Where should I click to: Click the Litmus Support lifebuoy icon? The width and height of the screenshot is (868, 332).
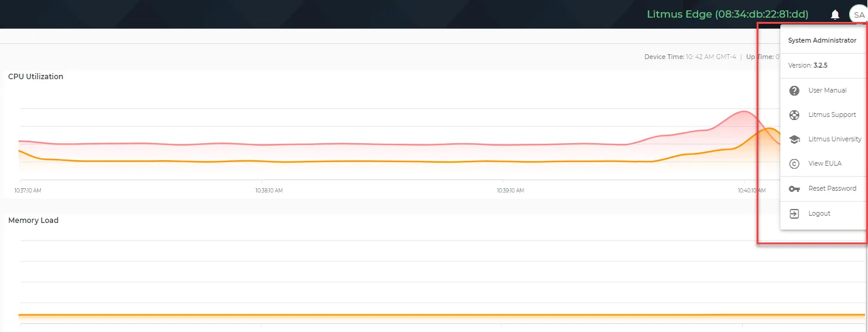(x=794, y=115)
